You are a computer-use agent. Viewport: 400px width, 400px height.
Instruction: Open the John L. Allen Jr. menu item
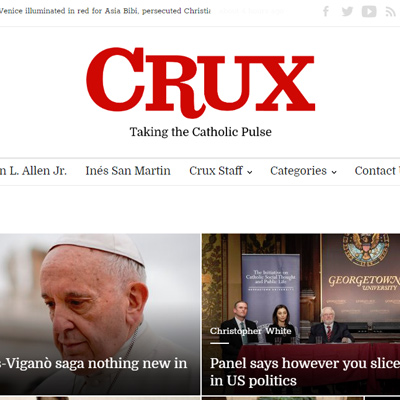(x=33, y=171)
